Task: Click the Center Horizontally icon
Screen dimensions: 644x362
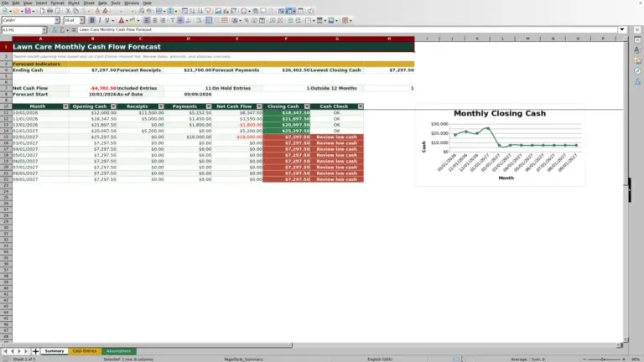Action: [x=155, y=20]
